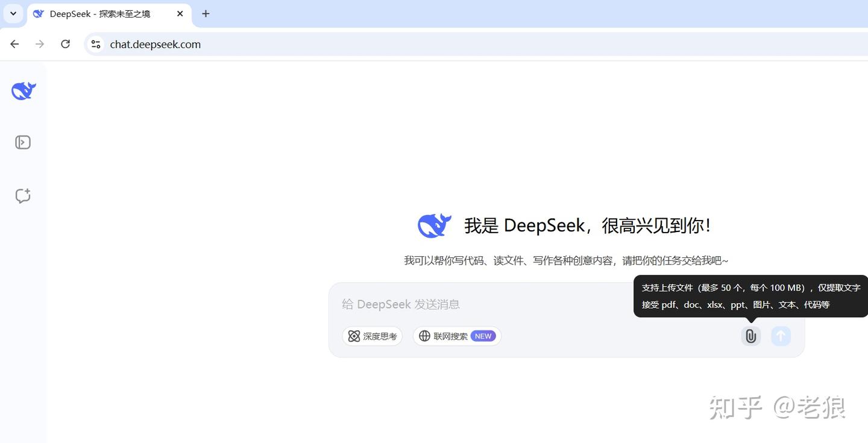Viewport: 868px width, 443px height.
Task: Open the tab search dropdown chevron
Action: coord(13,13)
